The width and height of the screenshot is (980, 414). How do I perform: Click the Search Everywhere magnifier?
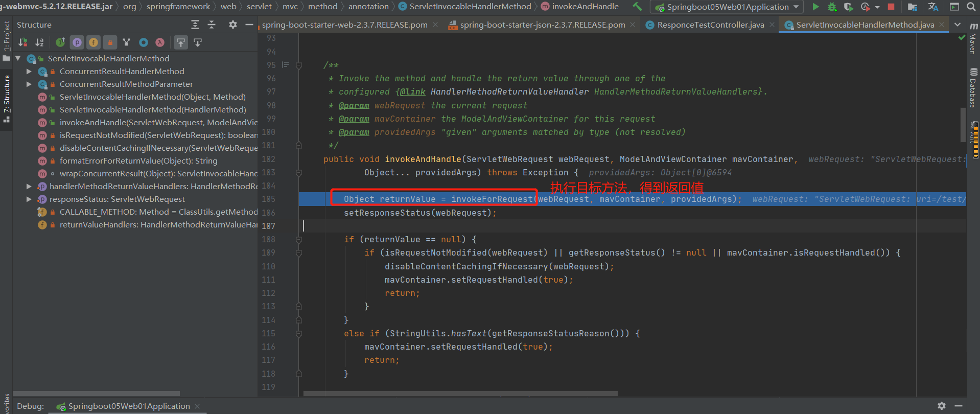(971, 7)
